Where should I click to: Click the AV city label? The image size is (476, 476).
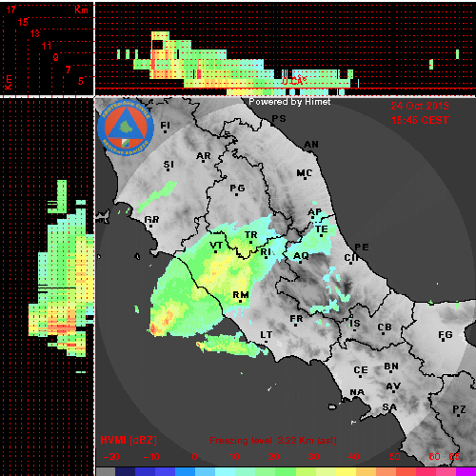pos(393,387)
